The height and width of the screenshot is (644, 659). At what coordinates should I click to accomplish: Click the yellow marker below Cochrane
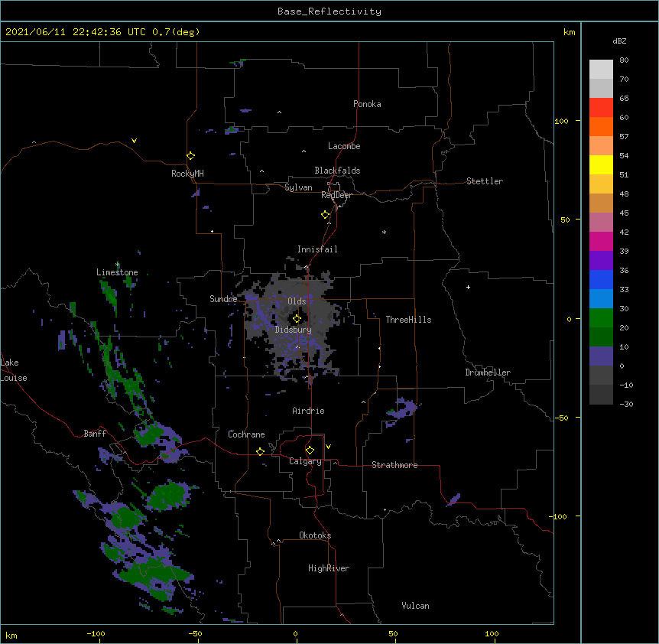(260, 451)
